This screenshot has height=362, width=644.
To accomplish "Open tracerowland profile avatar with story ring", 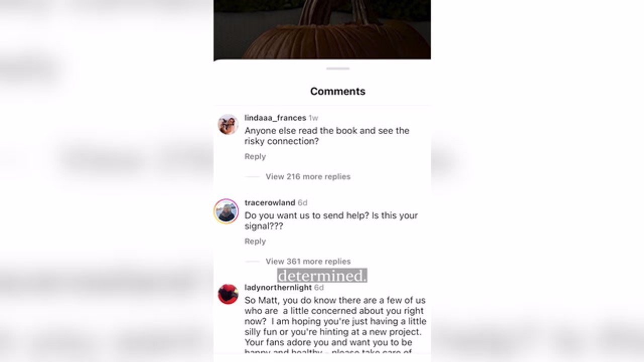I will click(226, 211).
